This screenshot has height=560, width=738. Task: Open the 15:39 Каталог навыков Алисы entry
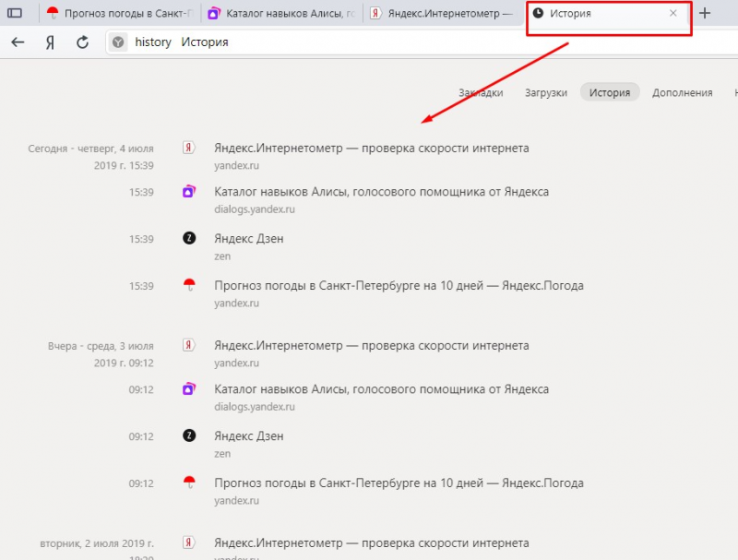tap(381, 192)
